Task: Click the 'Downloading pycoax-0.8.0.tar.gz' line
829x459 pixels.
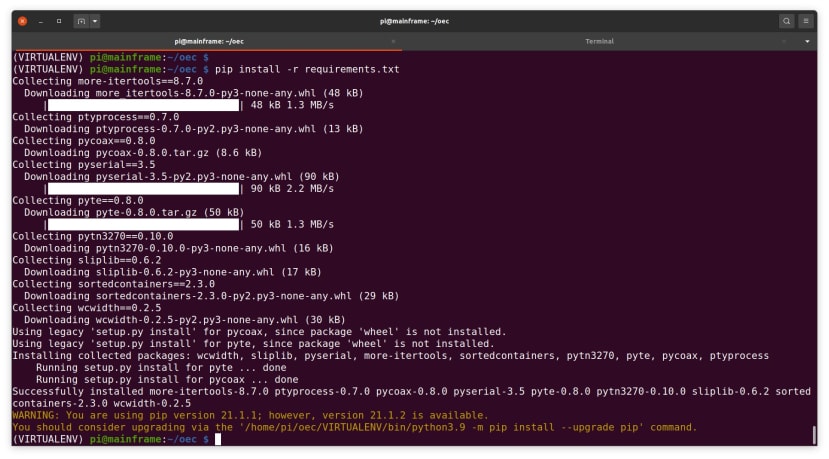Action: click(x=143, y=153)
